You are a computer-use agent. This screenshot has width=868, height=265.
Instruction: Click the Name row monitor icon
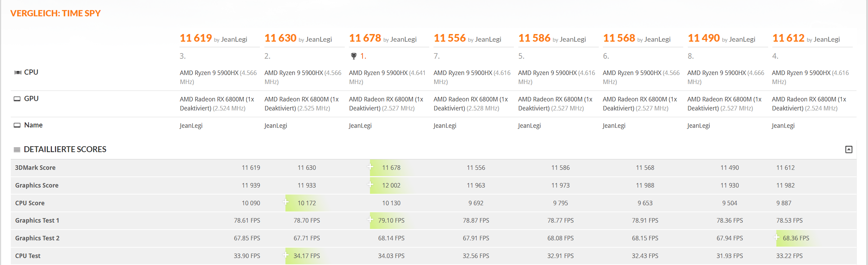coord(17,125)
